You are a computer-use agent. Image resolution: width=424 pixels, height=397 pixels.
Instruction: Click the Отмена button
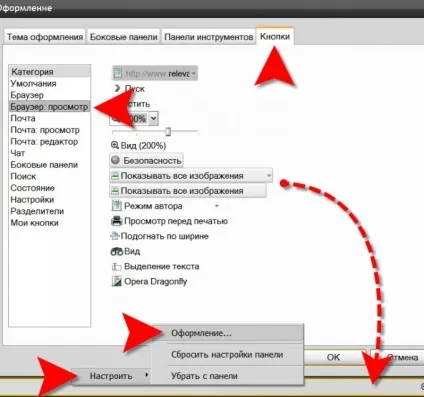[x=398, y=357]
